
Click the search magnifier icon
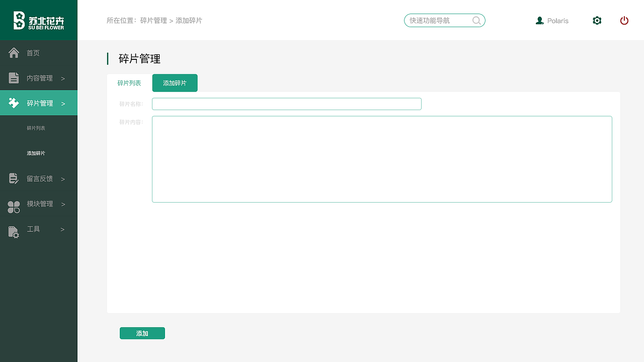pyautogui.click(x=476, y=21)
